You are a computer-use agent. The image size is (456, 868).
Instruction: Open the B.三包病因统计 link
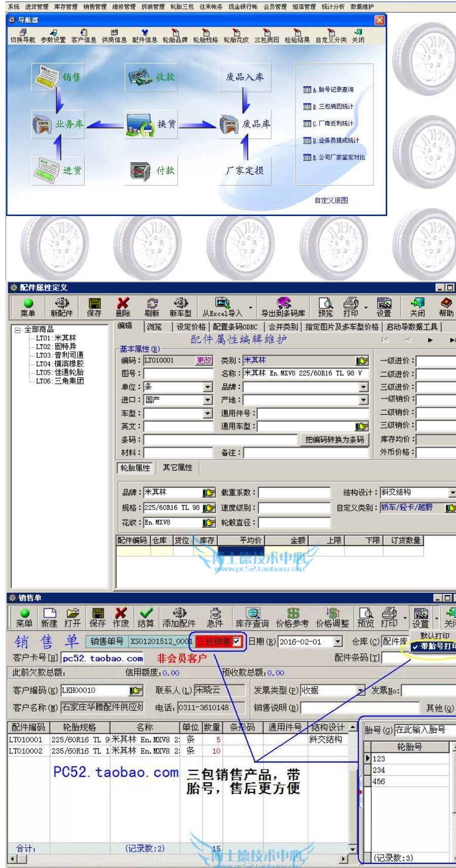point(328,107)
